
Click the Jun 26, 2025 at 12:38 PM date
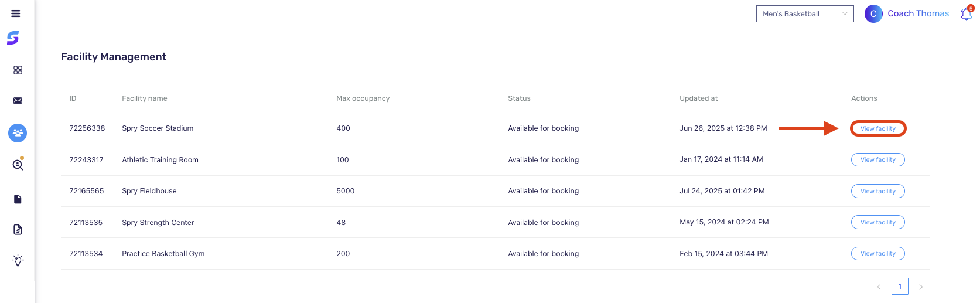point(723,128)
